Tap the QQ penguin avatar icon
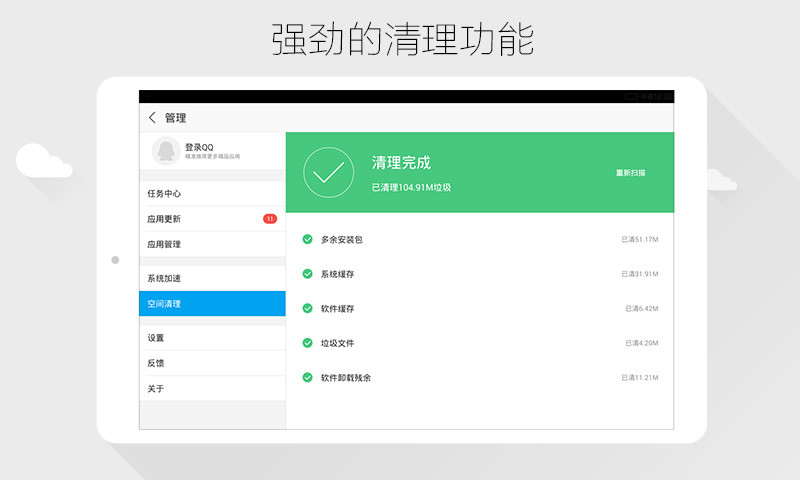Screen dimensions: 800x480 coord(164,151)
